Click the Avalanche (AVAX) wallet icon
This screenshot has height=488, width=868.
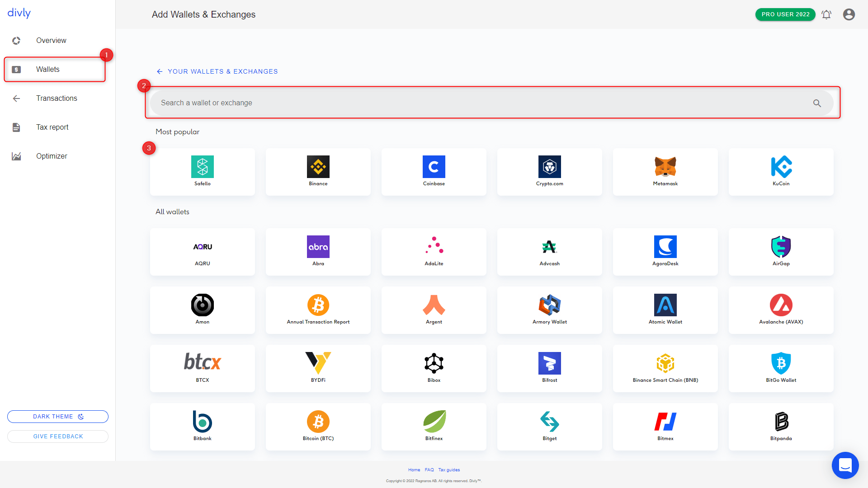780,305
